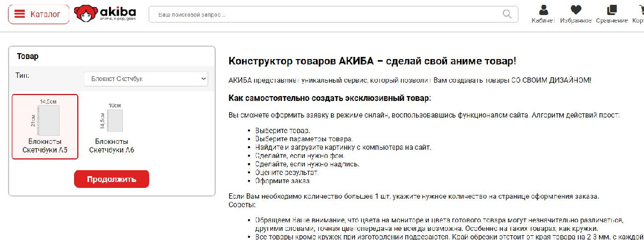Open Сравнение compare icon
Image resolution: width=644 pixels, height=240 pixels.
pyautogui.click(x=611, y=14)
